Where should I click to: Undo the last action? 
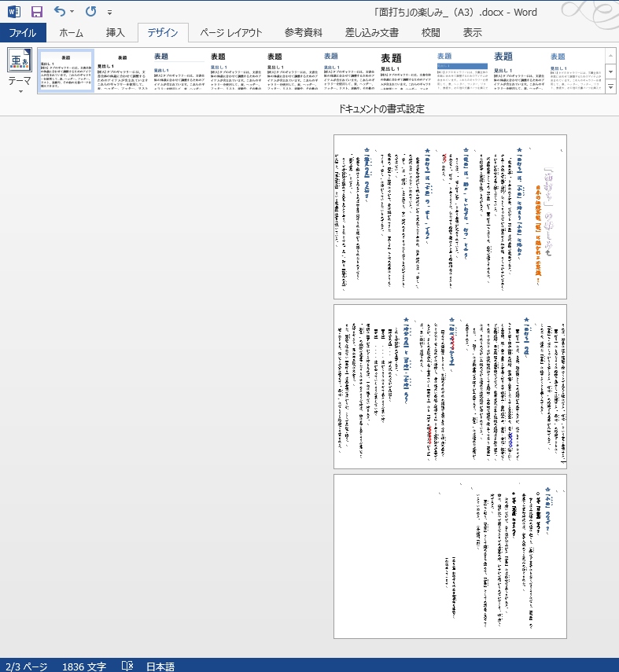coord(60,12)
